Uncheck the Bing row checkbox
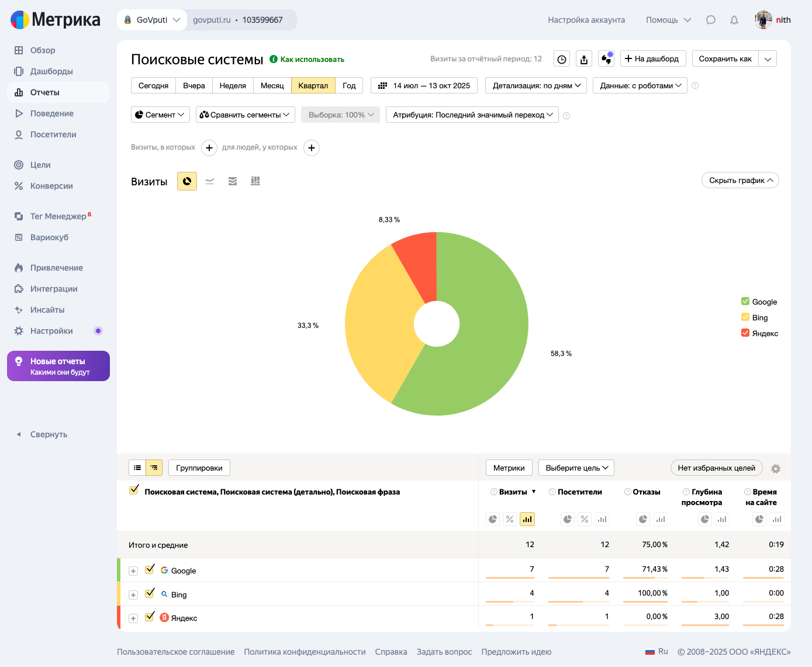 click(150, 593)
